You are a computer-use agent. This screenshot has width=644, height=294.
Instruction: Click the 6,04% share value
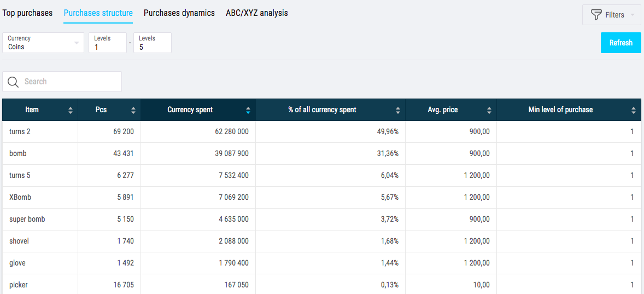click(390, 176)
